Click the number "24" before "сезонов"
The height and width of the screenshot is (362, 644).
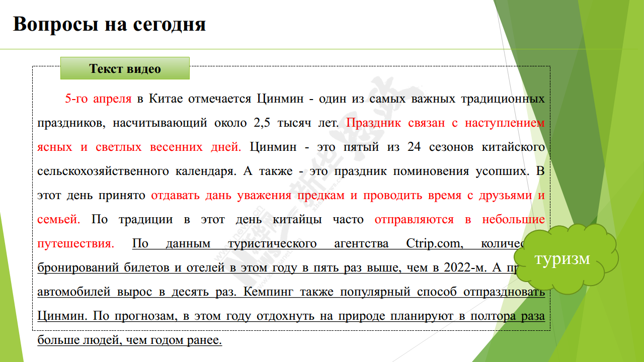(x=415, y=147)
